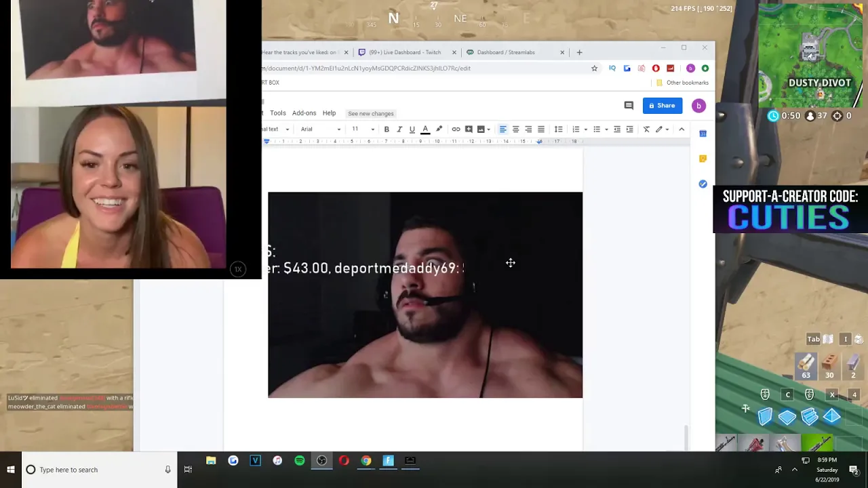Open the Help menu
Screen dimensions: 868x488
(x=329, y=113)
